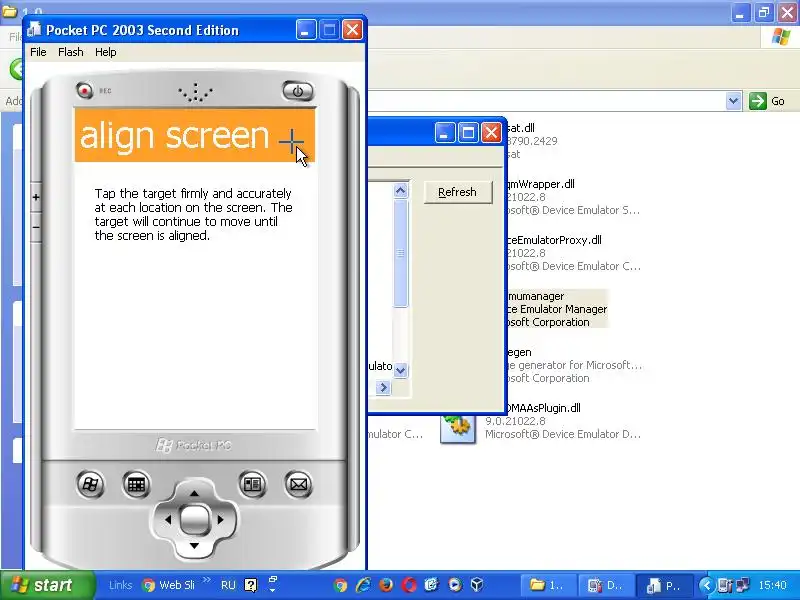Click the Go button in Explorer

[767, 101]
